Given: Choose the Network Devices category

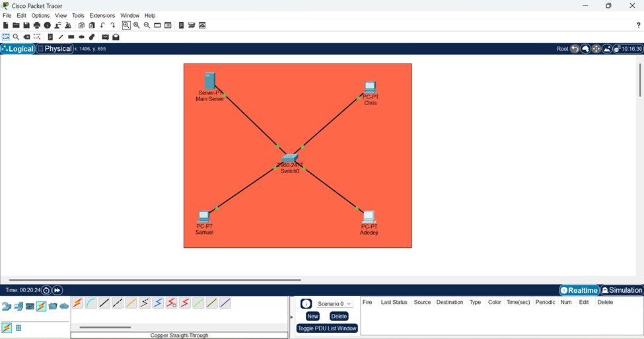Looking at the screenshot, I should click(7, 307).
